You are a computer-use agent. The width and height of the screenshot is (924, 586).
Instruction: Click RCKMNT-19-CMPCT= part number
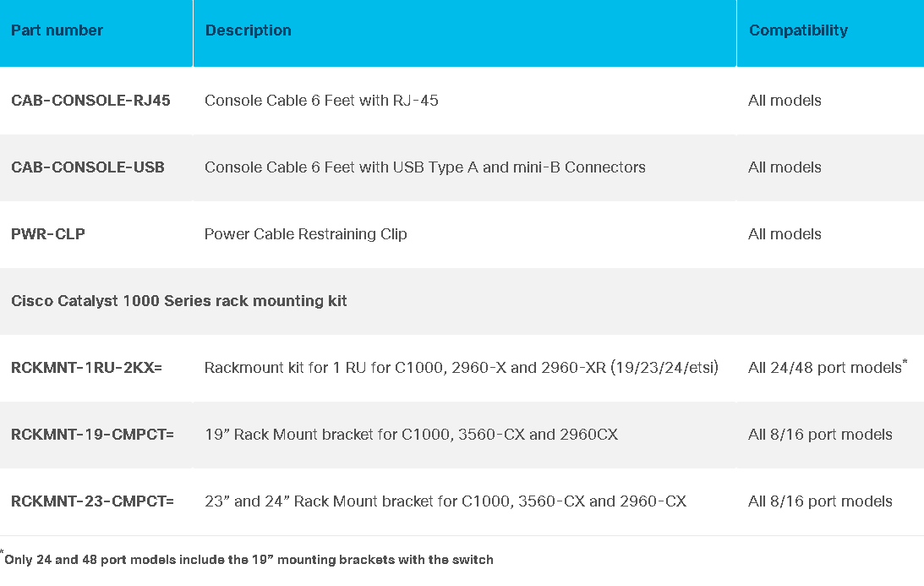[92, 435]
